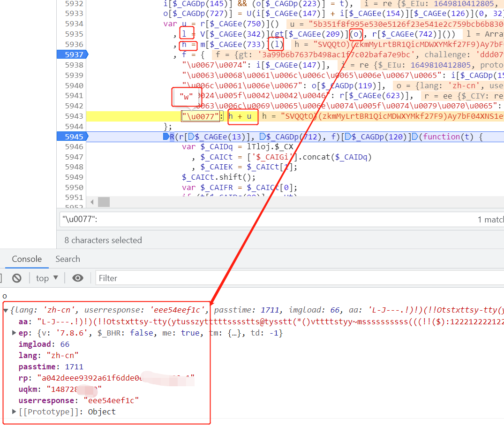The height and width of the screenshot is (428, 504).
Task: Click the rp property value starting a042deee
Action: 116,378
